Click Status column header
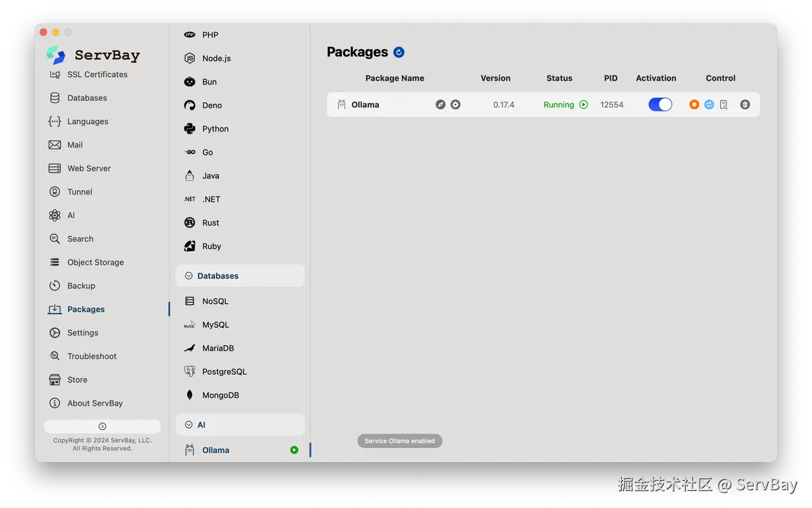 560,78
